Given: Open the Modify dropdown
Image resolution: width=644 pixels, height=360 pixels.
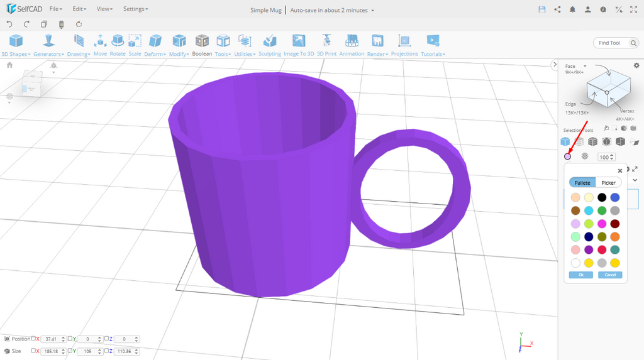Looking at the screenshot, I should click(179, 46).
